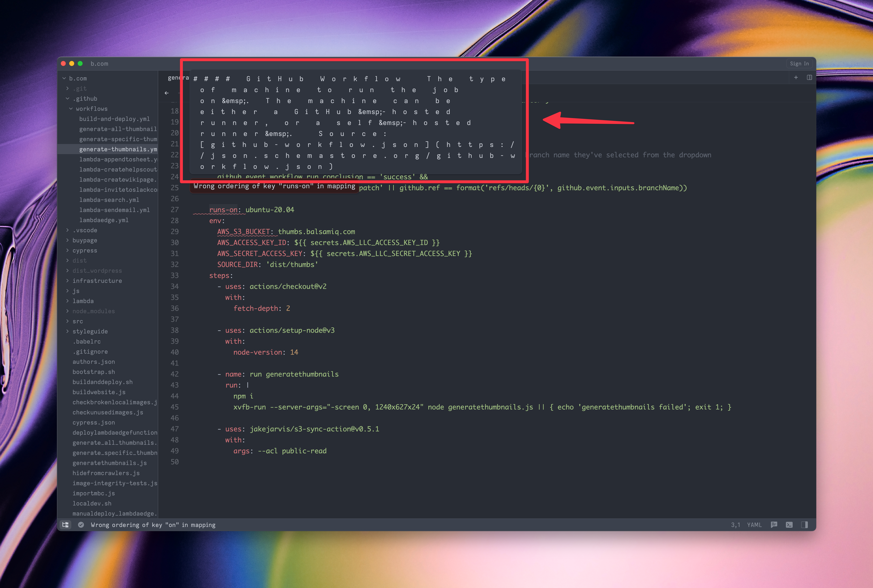Open localdev.sh file
Screen dimensions: 873x588
tap(92, 504)
